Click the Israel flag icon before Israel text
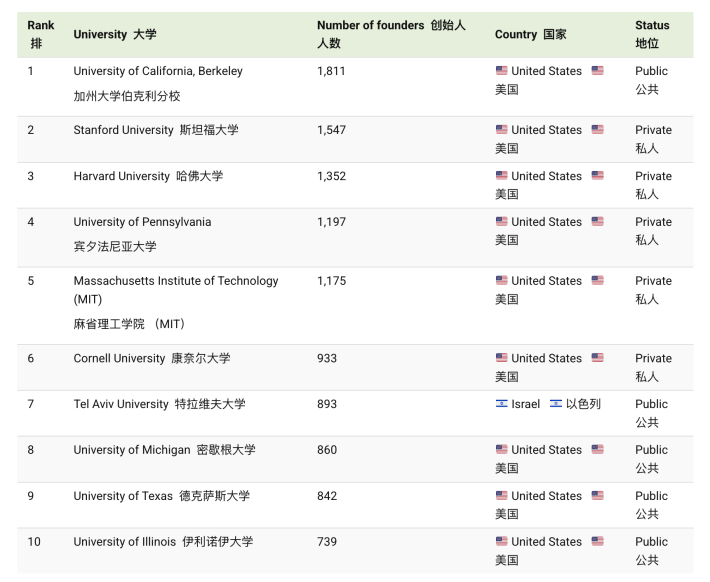 pyautogui.click(x=501, y=404)
